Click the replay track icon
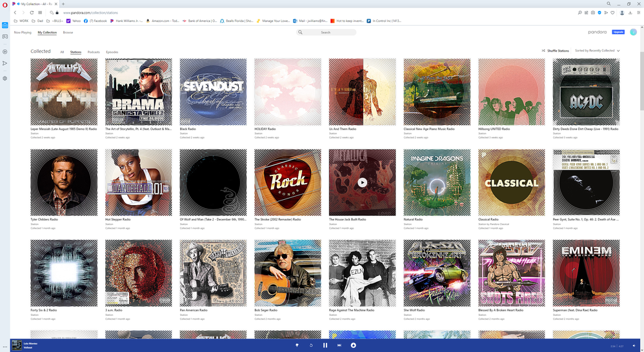This screenshot has width=644, height=352. (x=311, y=346)
